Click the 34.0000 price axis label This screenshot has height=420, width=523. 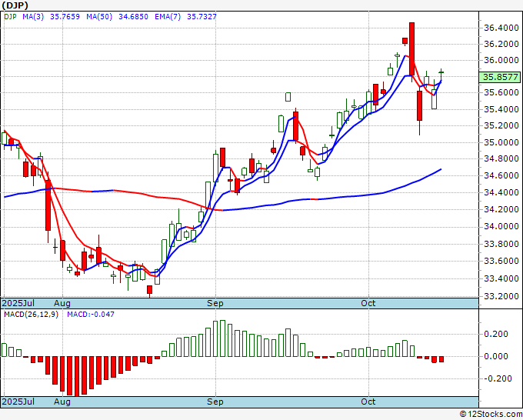coord(501,226)
